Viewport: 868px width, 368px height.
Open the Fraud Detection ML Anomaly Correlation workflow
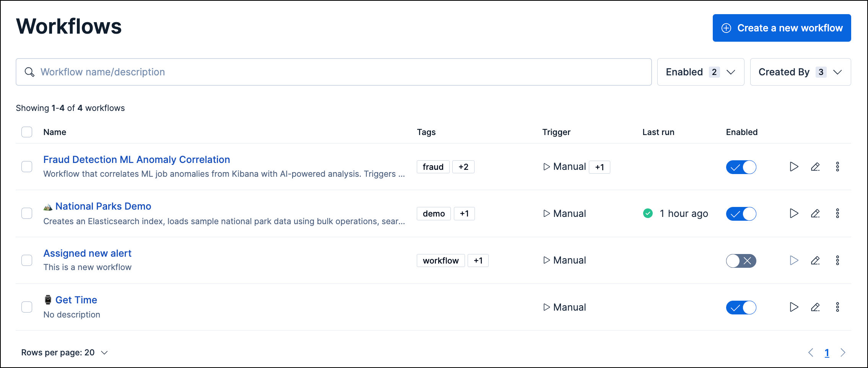137,160
